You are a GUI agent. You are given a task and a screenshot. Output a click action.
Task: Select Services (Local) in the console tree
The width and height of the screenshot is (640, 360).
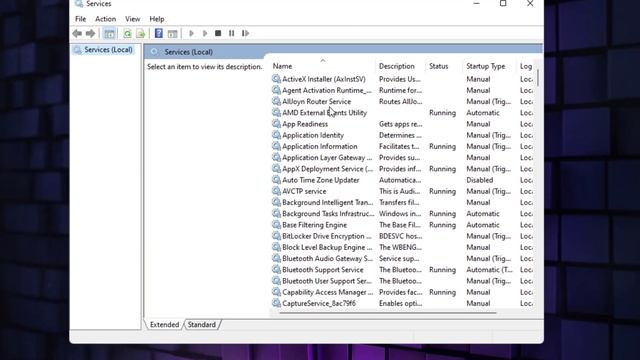pos(108,50)
